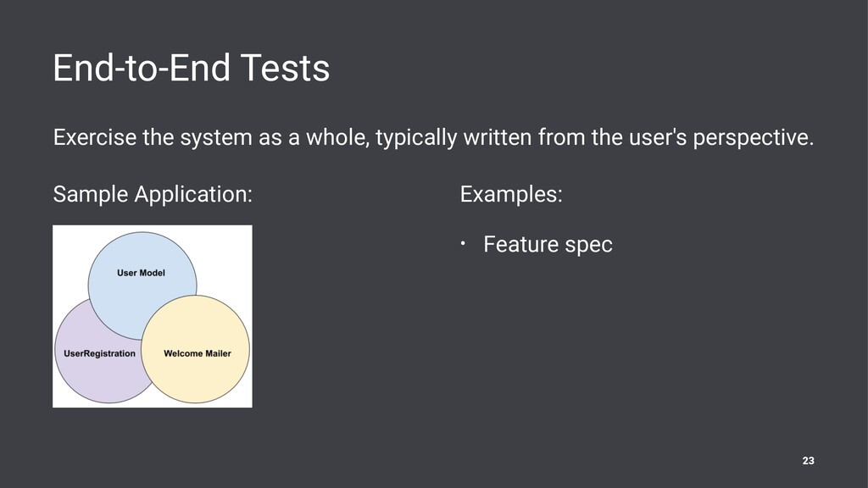This screenshot has height=488, width=868.
Task: Click the slide number 23
Action: [808, 460]
